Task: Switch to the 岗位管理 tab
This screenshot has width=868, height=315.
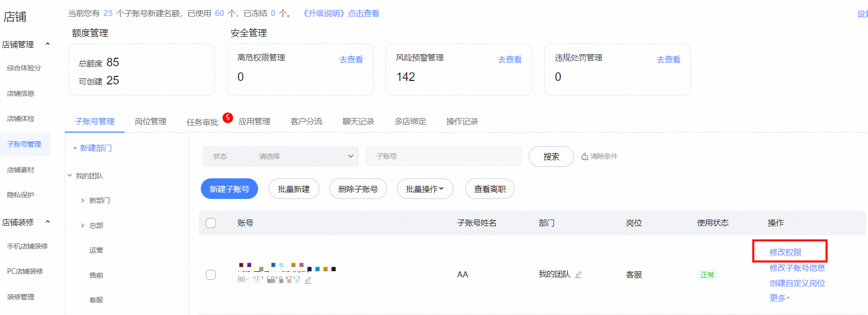Action: (x=151, y=122)
